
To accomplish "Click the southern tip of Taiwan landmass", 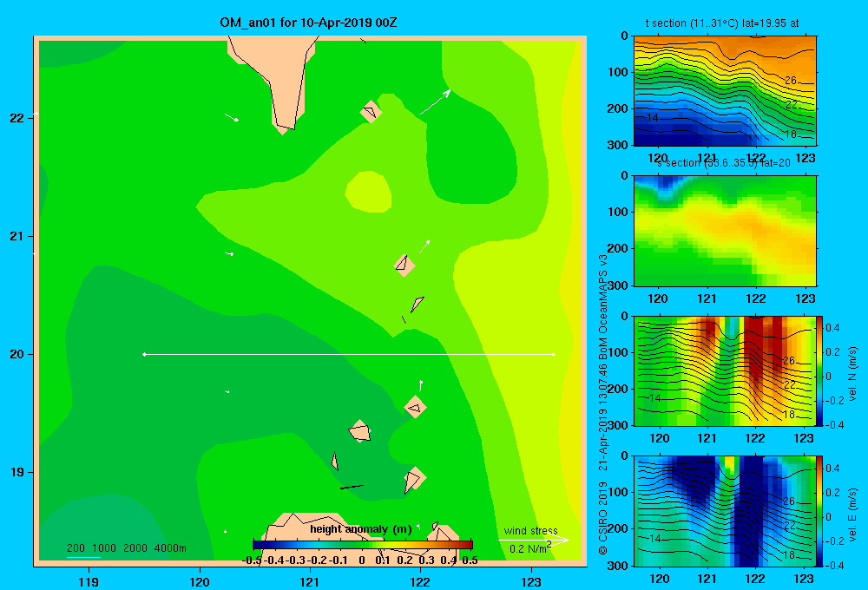I will tap(284, 128).
